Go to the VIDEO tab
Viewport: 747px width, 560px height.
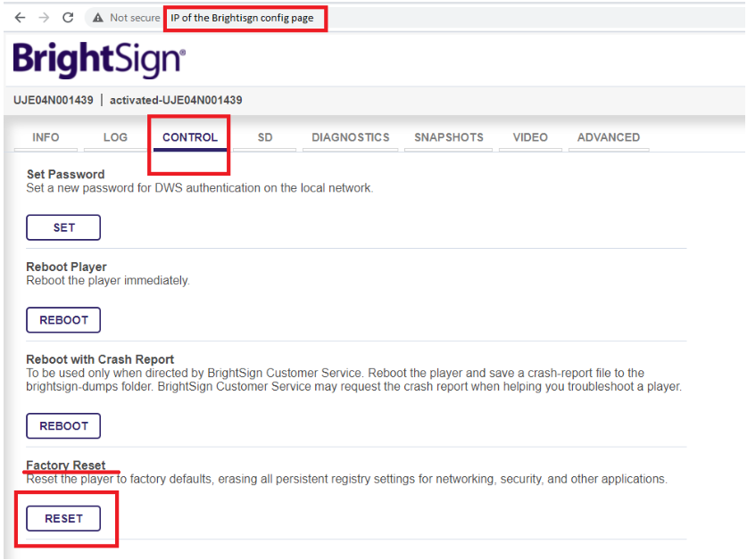coord(530,137)
